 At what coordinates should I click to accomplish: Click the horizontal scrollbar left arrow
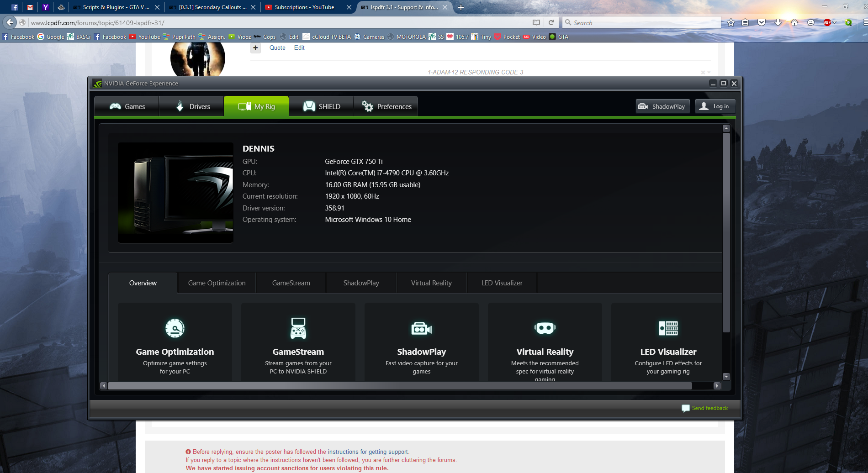(x=104, y=386)
